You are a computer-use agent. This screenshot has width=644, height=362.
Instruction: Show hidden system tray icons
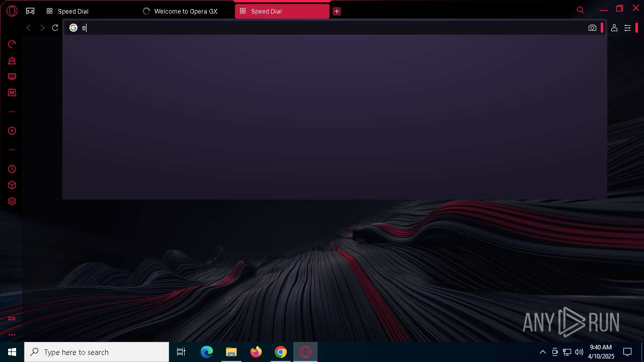pos(542,352)
